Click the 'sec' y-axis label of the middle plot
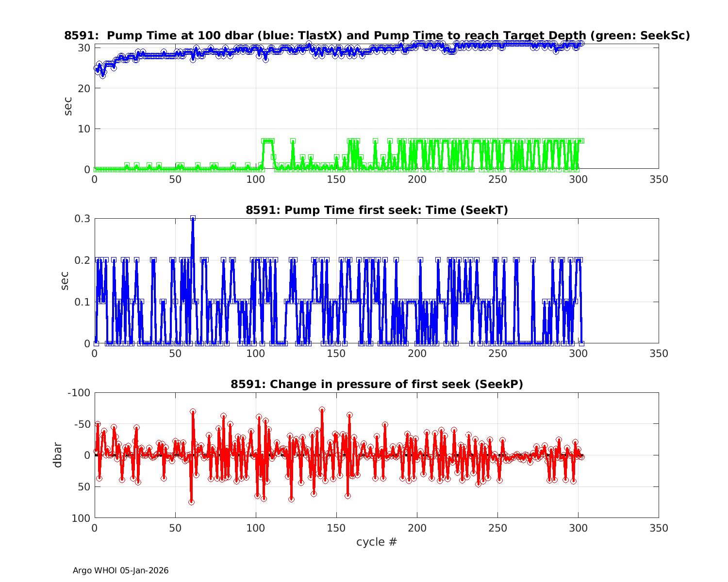This screenshot has height=582, width=728. [x=65, y=281]
